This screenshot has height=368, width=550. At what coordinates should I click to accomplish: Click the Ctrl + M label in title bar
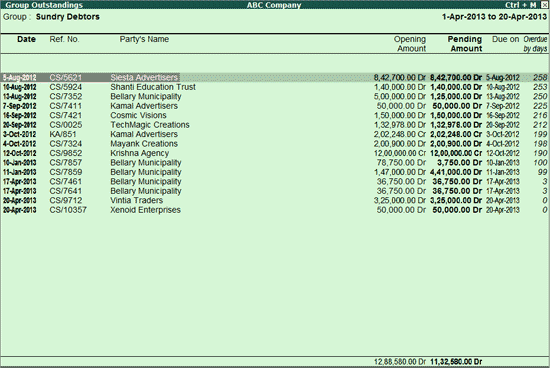(521, 5)
